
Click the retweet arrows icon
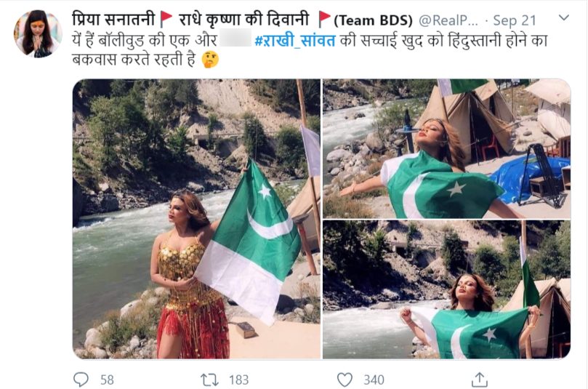click(x=209, y=380)
